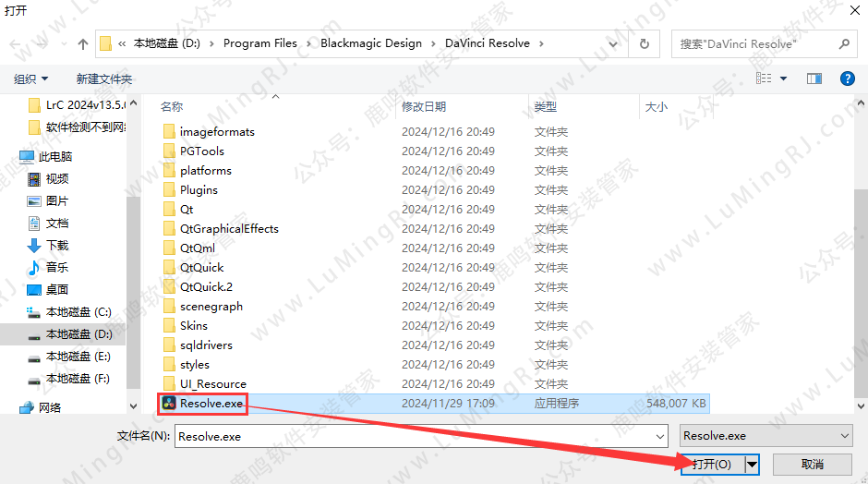Viewport: 868px width, 484px height.
Task: Click 新建文件夹 in the toolbar
Action: [x=103, y=79]
